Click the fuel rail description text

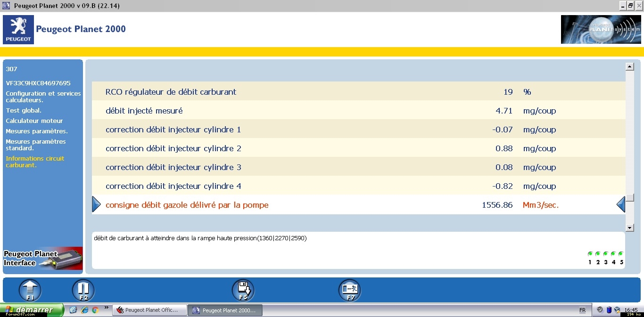point(200,238)
